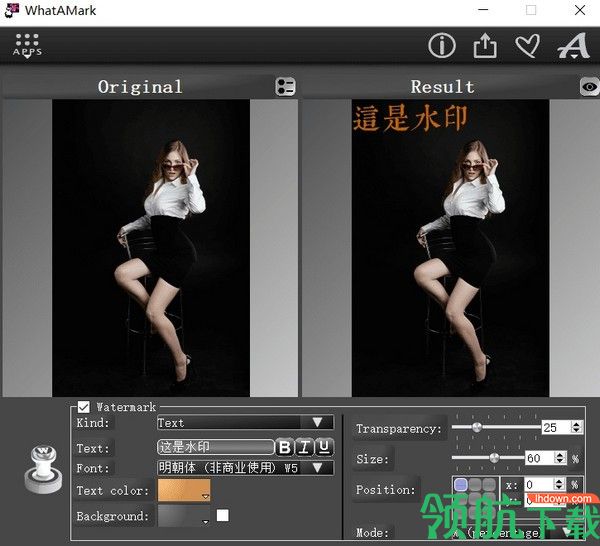Select top-right position grid cell

point(489,484)
